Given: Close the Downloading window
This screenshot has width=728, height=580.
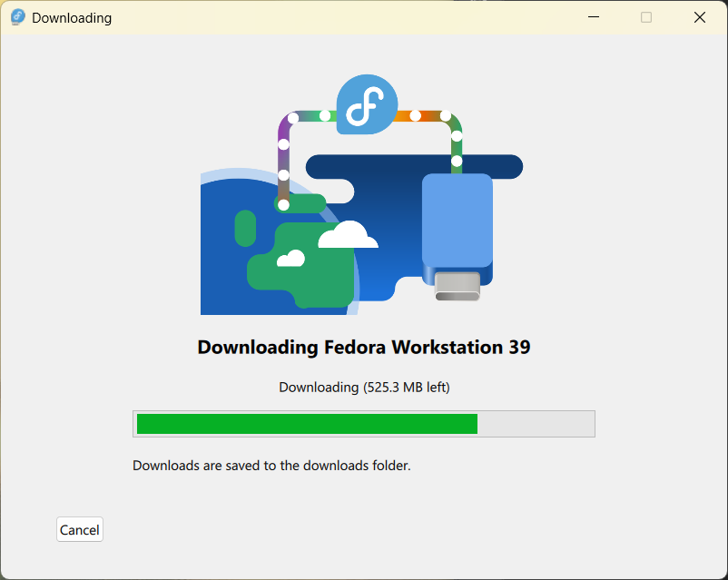Looking at the screenshot, I should click(x=700, y=17).
